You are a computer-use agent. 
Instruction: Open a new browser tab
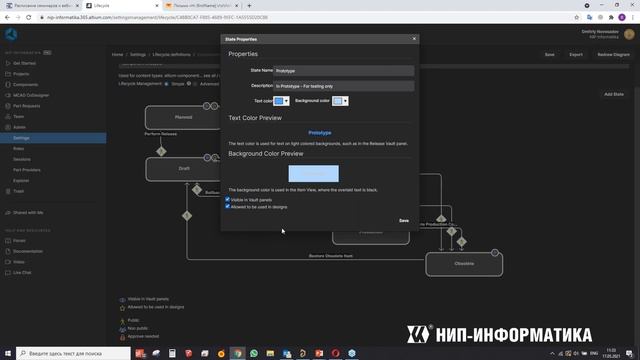(x=249, y=6)
